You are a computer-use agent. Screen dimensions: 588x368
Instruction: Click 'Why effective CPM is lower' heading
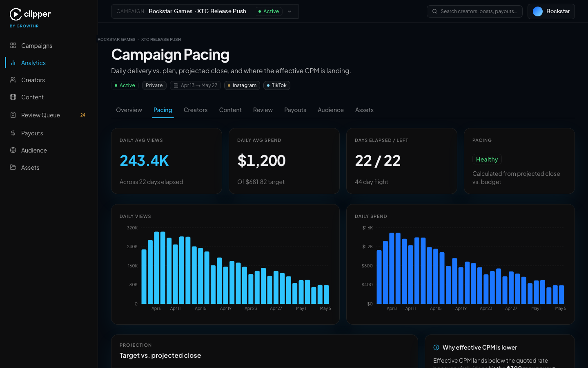(480, 348)
